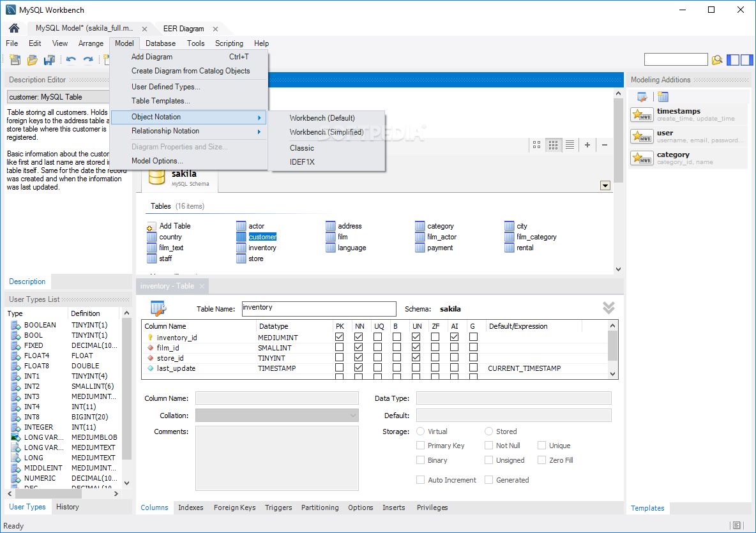Click the Table Name input field
The image size is (756, 533).
(x=319, y=308)
